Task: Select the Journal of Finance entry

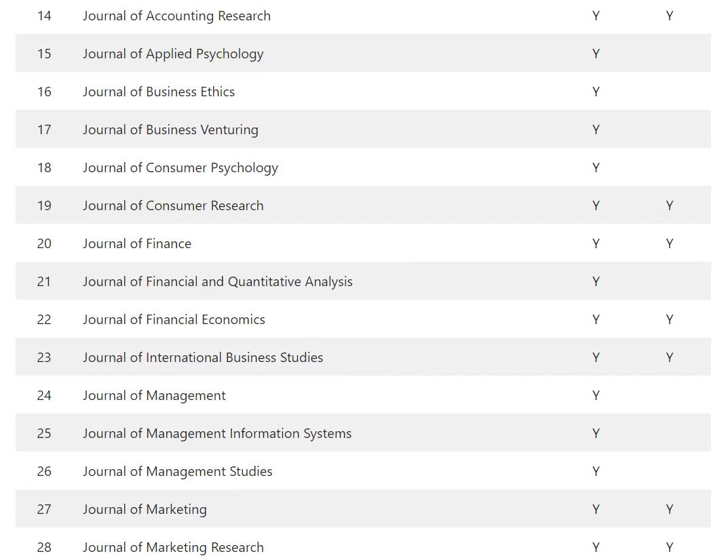Action: tap(137, 243)
